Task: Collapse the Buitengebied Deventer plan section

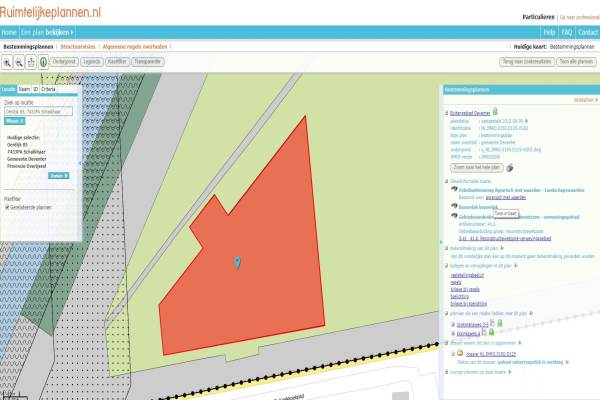Action: (x=447, y=112)
